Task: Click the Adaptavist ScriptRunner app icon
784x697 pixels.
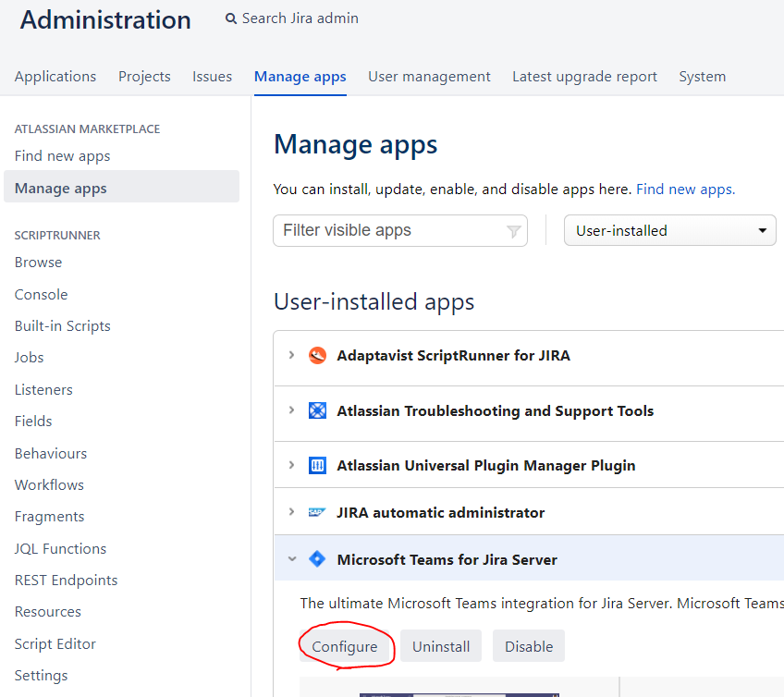Action: click(317, 356)
